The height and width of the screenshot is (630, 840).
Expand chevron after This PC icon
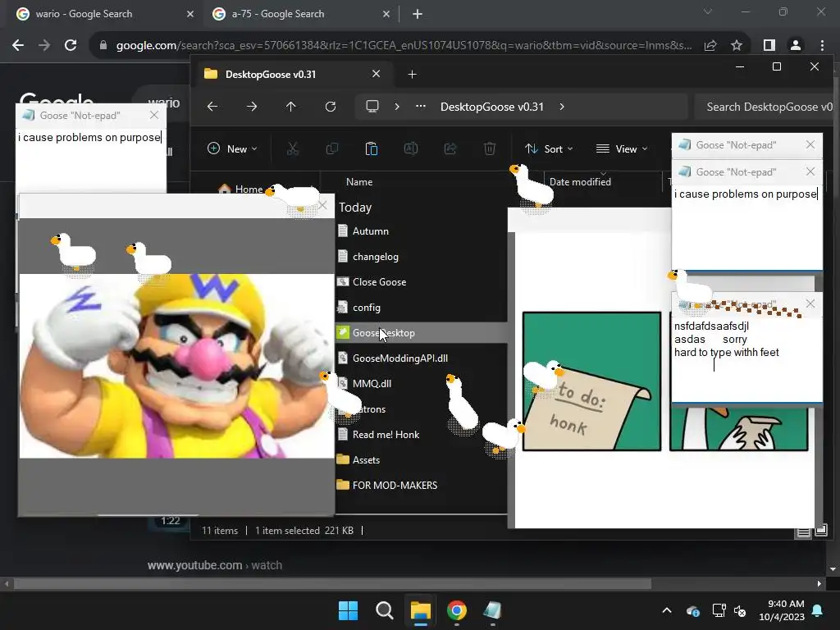pyautogui.click(x=397, y=107)
